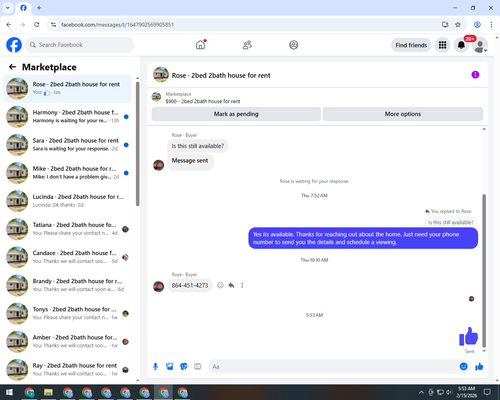Click the taskbar volume icon
Screen dimensions: 500x400
pyautogui.click(x=449, y=392)
